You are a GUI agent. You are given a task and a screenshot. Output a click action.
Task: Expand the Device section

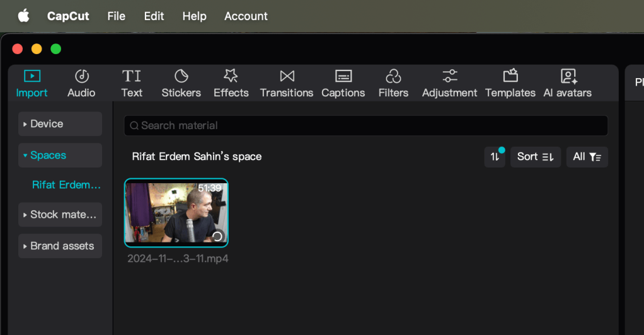pyautogui.click(x=60, y=123)
